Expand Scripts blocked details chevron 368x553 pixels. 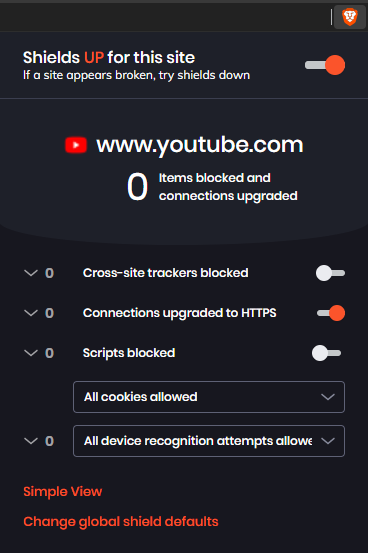click(31, 353)
